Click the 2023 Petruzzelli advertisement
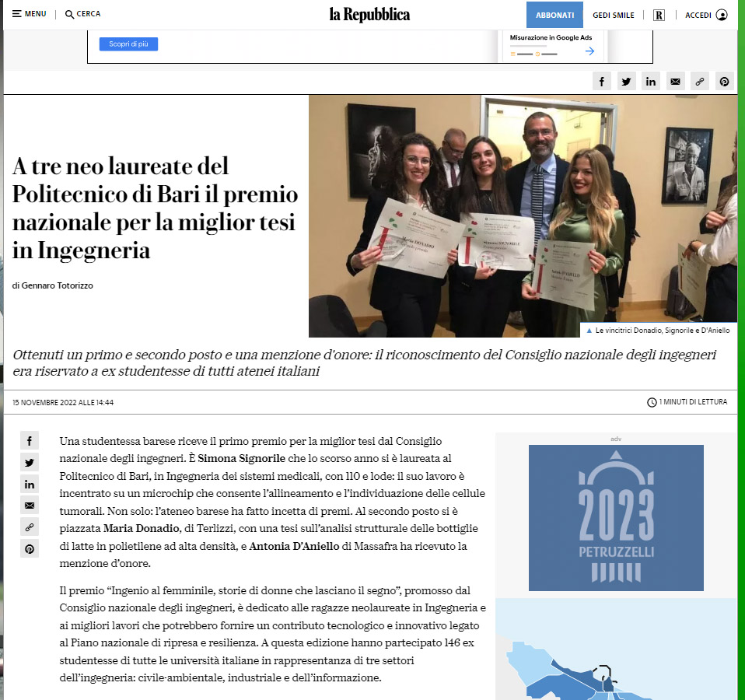 click(x=616, y=517)
